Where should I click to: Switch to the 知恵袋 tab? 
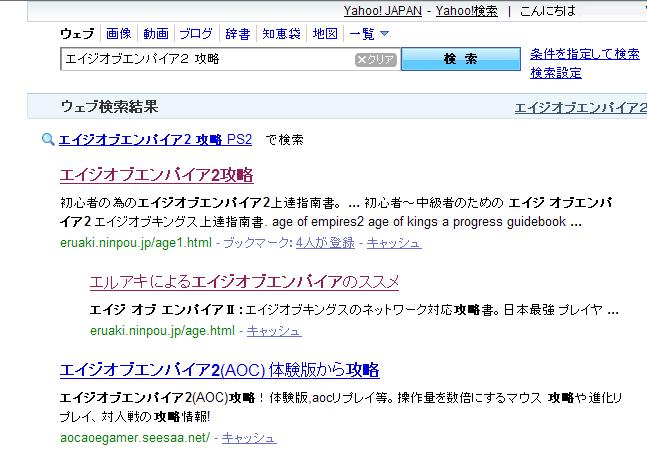[281, 33]
